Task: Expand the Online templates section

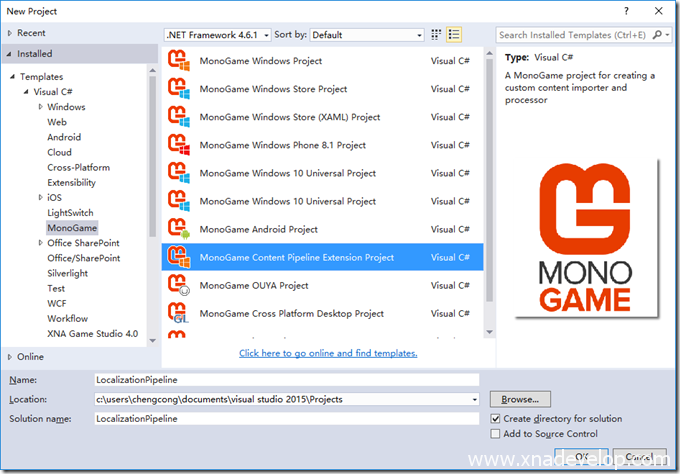Action: click(x=10, y=357)
